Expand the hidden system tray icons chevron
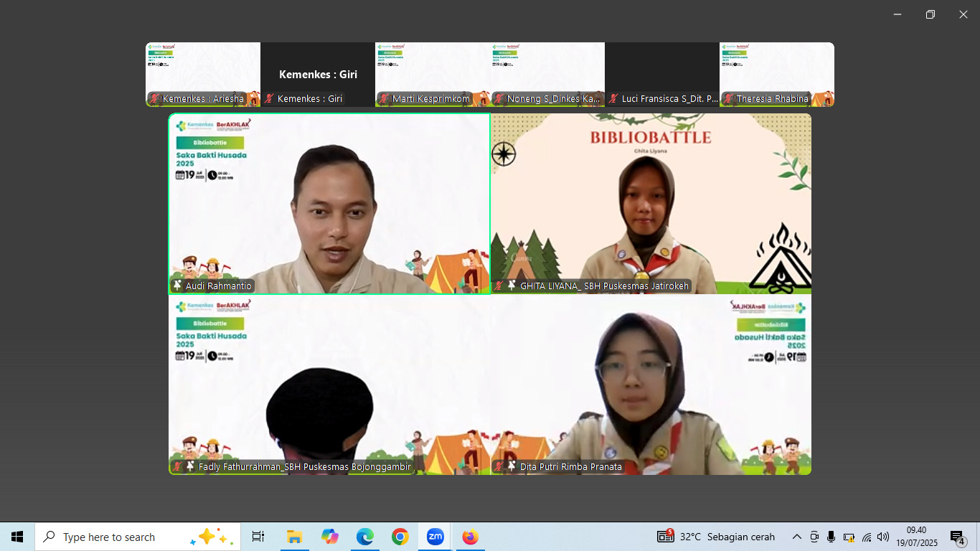 coord(796,537)
